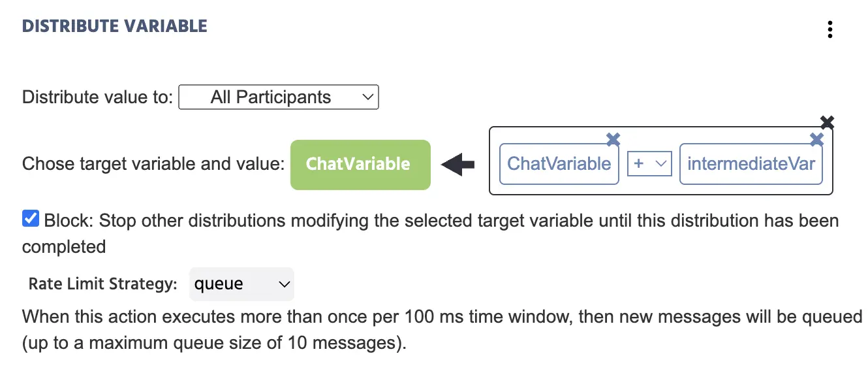Image resolution: width=868 pixels, height=375 pixels.
Task: Delete the whole expression with the black X
Action: point(827,122)
